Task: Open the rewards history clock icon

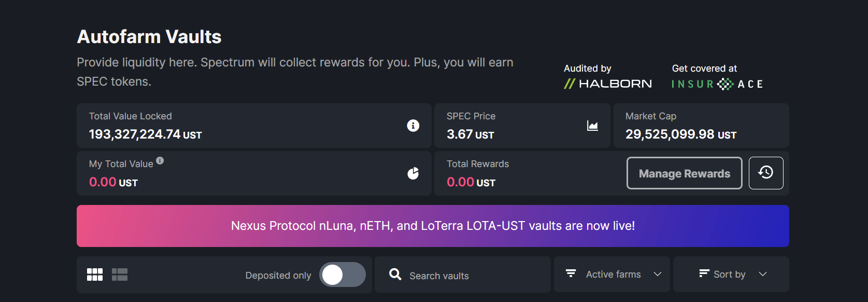Action: (765, 173)
